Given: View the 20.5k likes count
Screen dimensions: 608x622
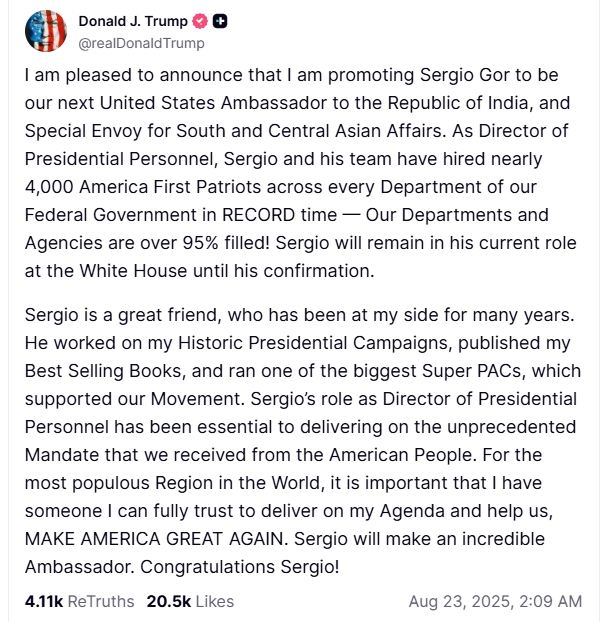Looking at the screenshot, I should [x=168, y=601].
